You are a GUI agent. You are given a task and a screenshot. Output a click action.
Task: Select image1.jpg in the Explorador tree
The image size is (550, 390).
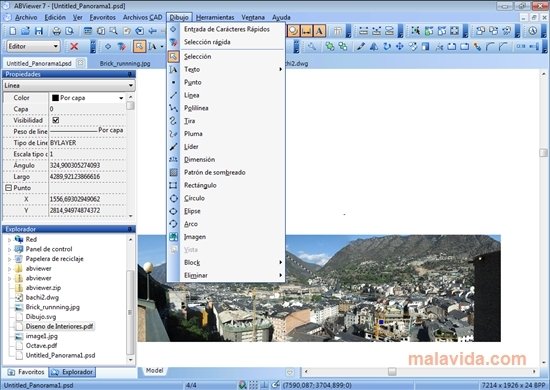(41, 336)
